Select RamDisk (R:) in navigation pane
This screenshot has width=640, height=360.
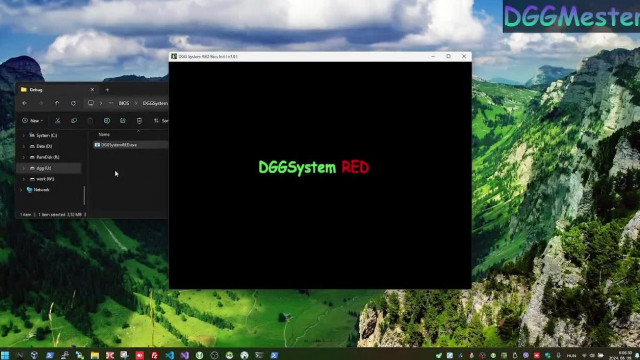pyautogui.click(x=44, y=157)
